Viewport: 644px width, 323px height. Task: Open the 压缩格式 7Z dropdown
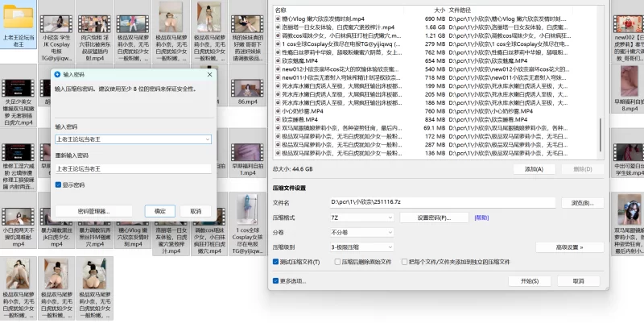pyautogui.click(x=360, y=217)
